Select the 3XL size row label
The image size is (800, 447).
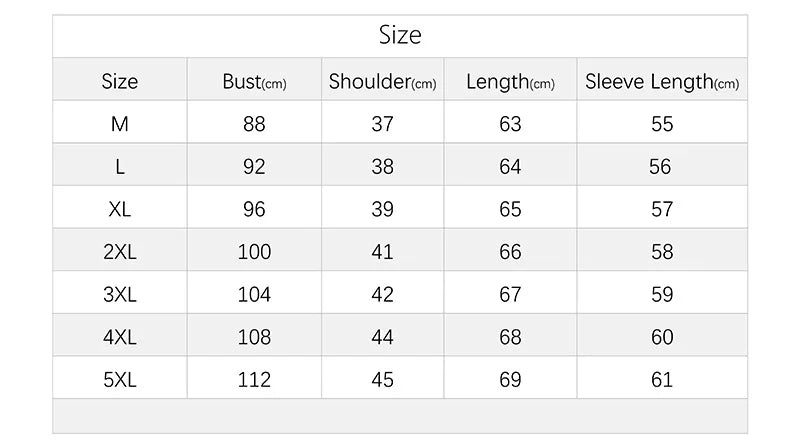(120, 295)
